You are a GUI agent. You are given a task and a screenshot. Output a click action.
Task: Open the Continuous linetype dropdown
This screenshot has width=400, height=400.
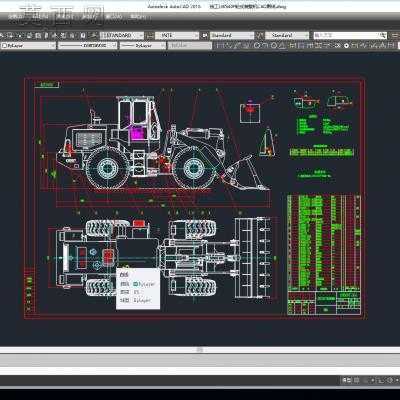88,46
